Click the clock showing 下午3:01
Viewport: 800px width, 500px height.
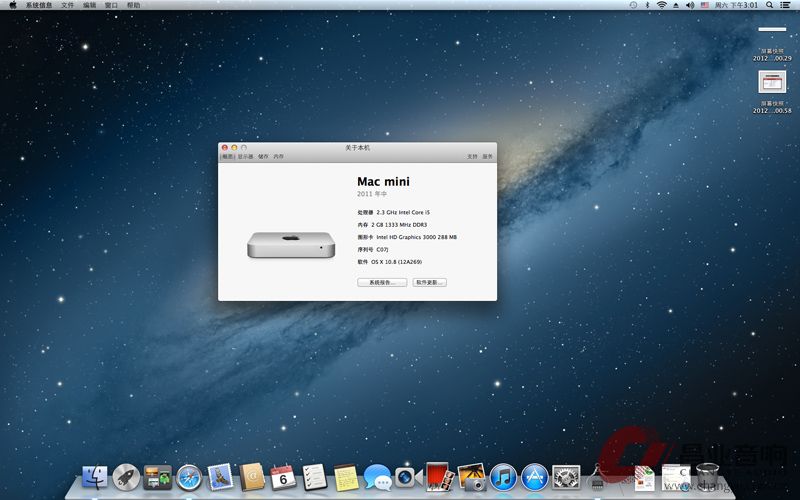(736, 5)
